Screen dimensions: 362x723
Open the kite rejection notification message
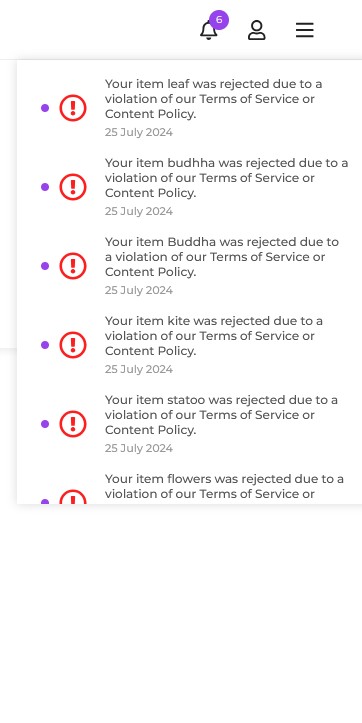point(214,336)
